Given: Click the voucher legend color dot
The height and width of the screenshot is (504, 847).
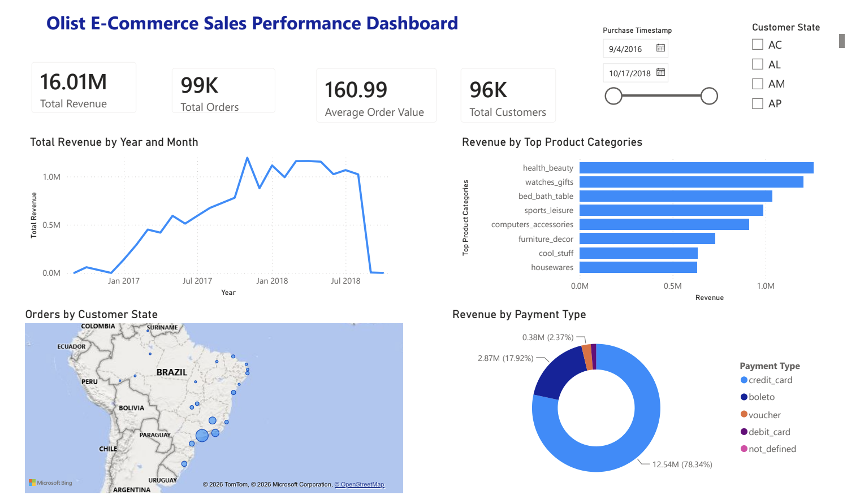Looking at the screenshot, I should 744,414.
